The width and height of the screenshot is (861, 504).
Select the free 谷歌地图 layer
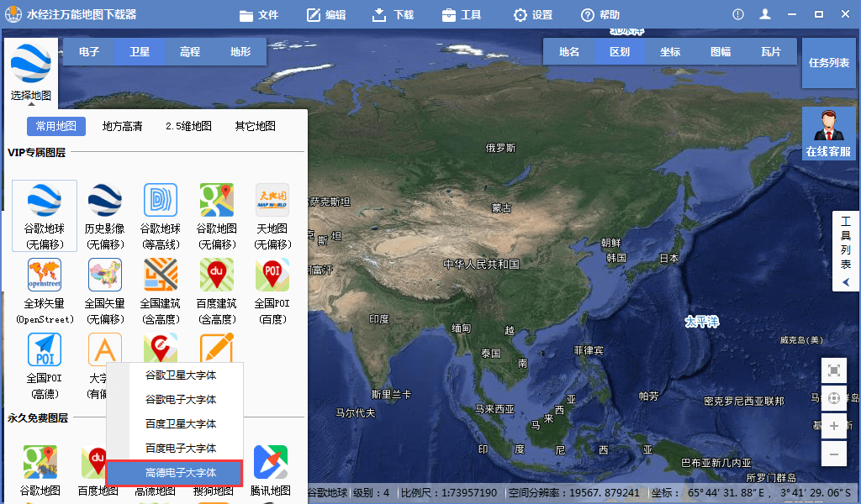40,470
